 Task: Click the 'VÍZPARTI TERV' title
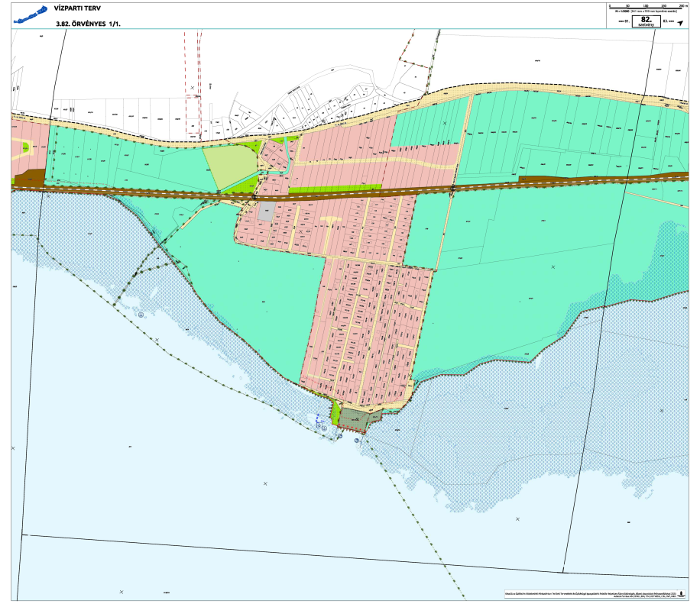click(78, 8)
